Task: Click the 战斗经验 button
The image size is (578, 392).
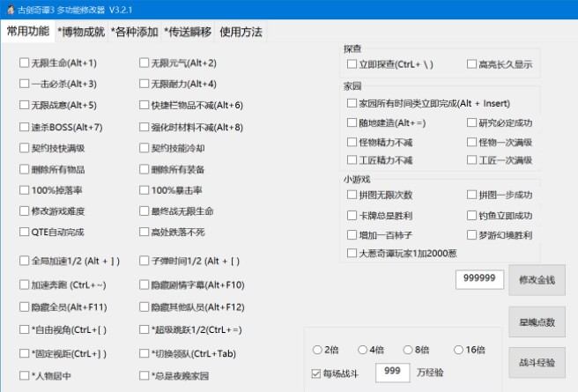Action: point(537,363)
